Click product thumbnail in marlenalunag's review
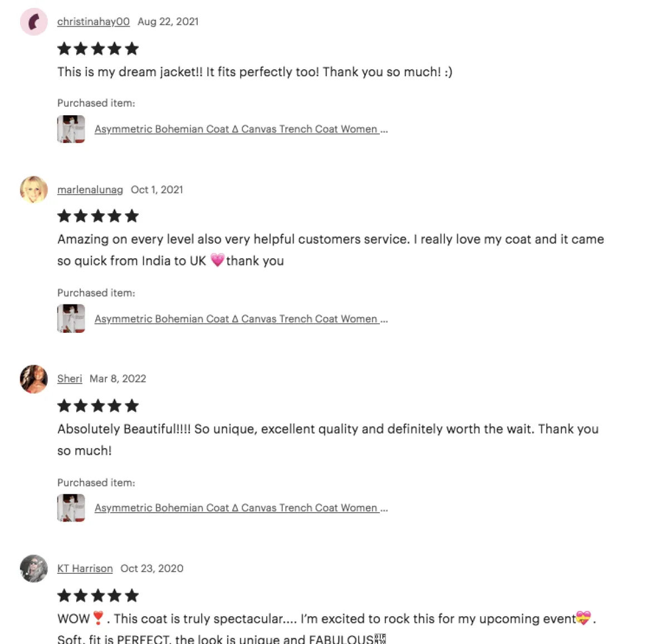This screenshot has height=644, width=646. tap(71, 319)
